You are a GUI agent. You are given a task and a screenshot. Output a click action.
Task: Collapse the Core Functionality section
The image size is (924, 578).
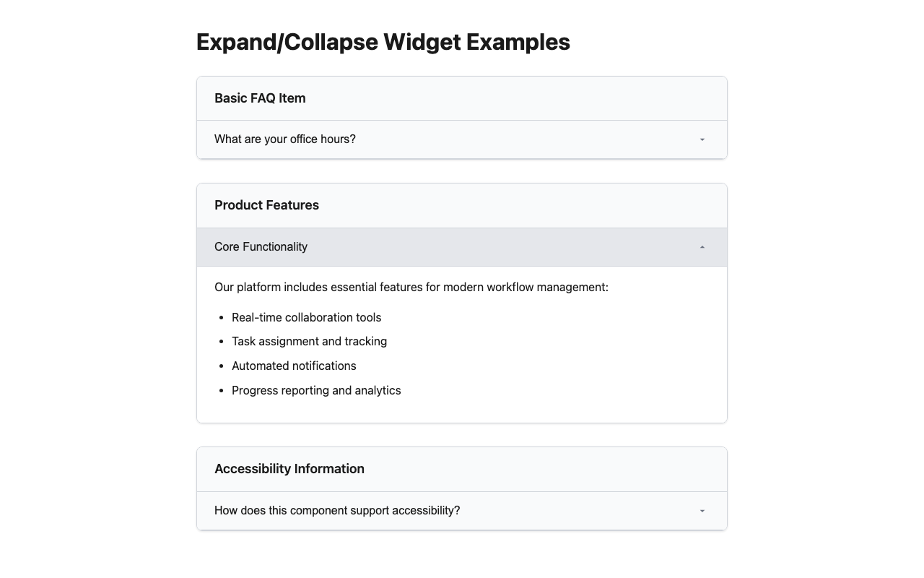click(x=261, y=247)
